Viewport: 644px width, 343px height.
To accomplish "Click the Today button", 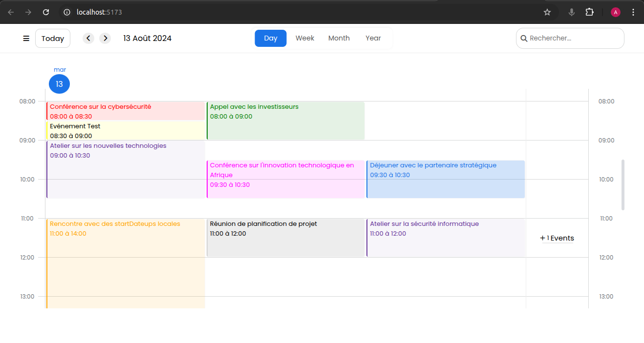I will [53, 39].
